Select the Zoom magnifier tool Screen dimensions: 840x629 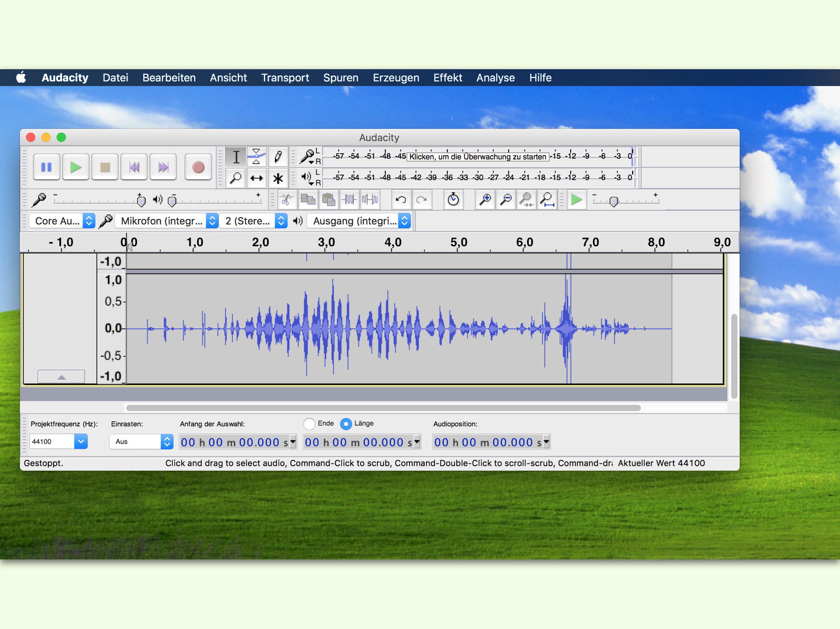(236, 178)
